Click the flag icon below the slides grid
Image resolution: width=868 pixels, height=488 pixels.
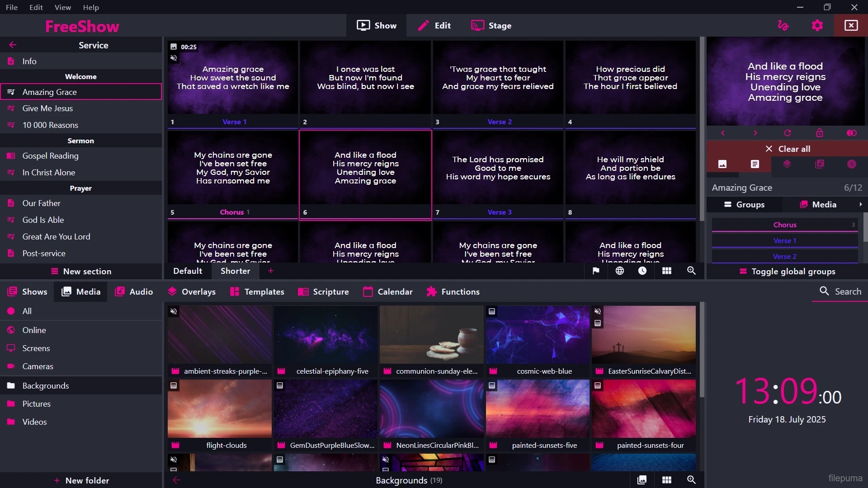coord(596,271)
